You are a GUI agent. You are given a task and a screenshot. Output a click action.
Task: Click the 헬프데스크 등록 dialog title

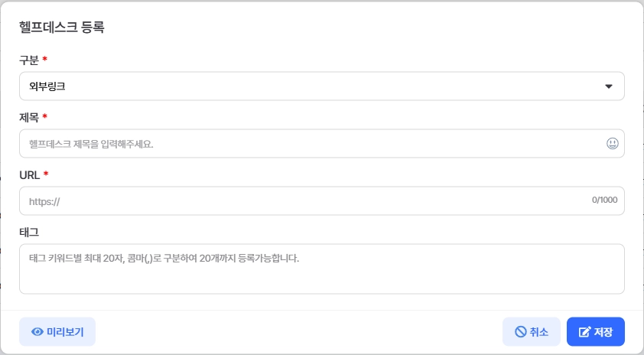coord(61,28)
